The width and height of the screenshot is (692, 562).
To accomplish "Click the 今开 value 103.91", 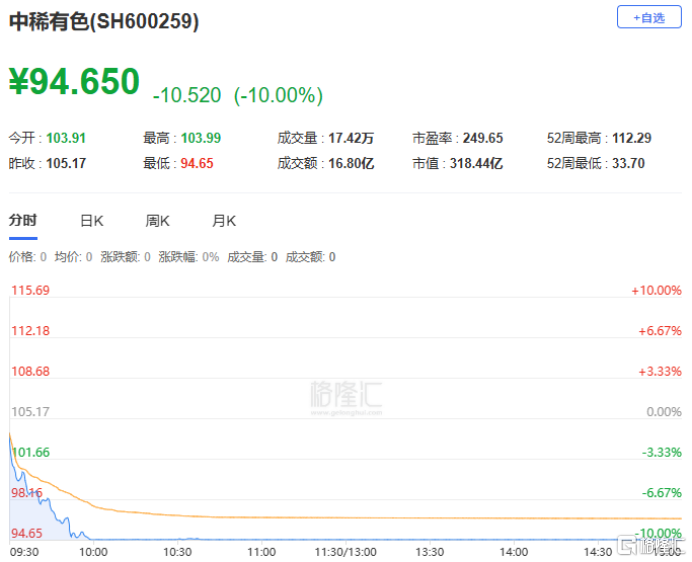I will (x=63, y=138).
